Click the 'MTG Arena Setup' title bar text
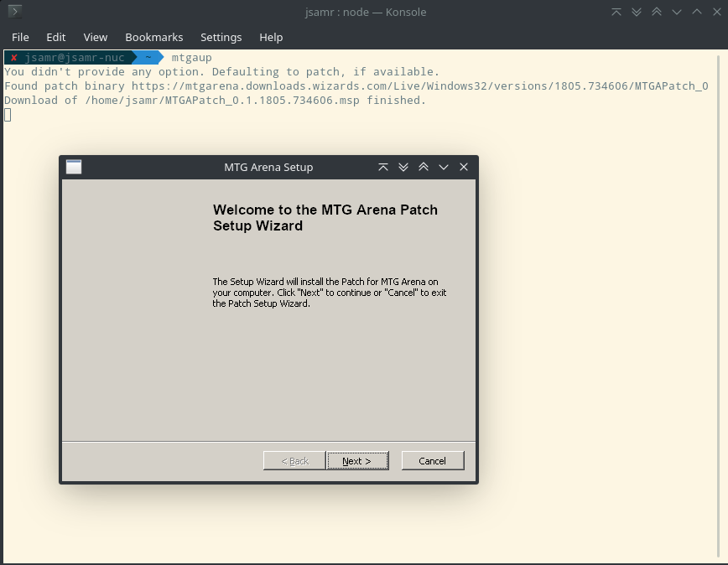 click(268, 167)
